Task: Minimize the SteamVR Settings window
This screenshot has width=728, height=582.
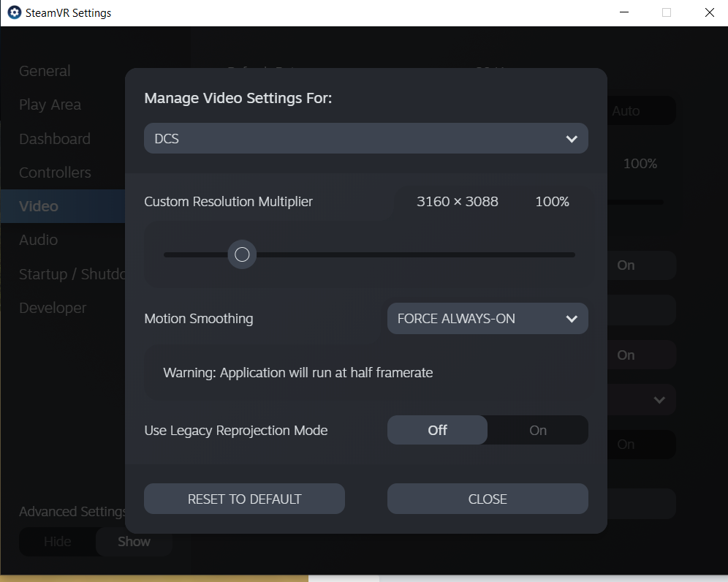Action: pyautogui.click(x=624, y=12)
